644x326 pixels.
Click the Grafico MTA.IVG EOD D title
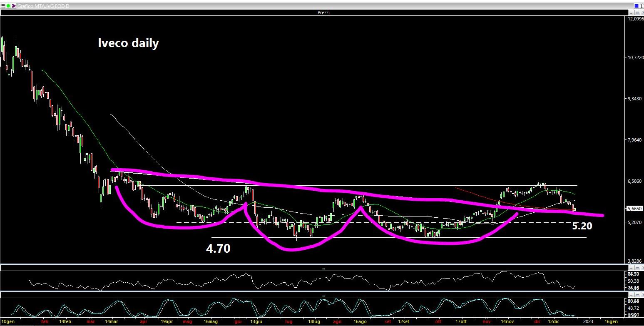(43, 6)
